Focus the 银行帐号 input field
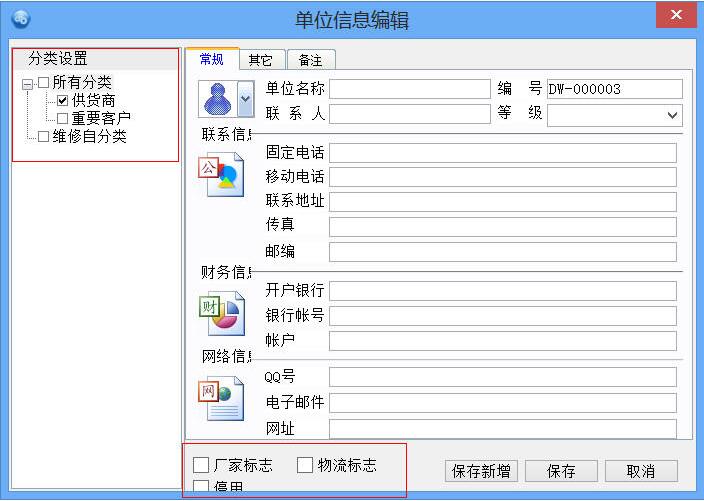The height and width of the screenshot is (501, 704). pos(503,316)
